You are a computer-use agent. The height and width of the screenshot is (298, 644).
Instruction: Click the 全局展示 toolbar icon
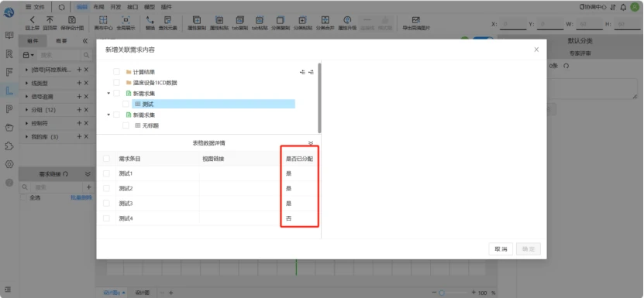(x=126, y=19)
